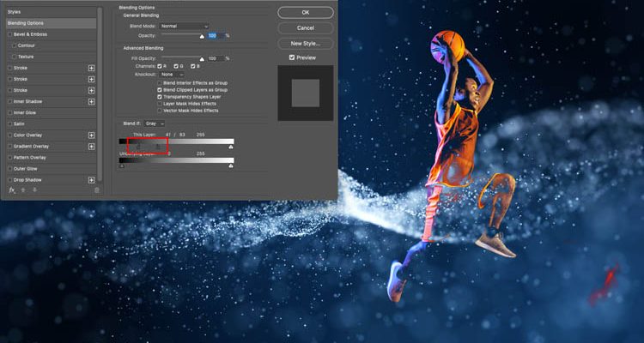The height and width of the screenshot is (343, 644).
Task: Open the Pattern Overlay settings row
Action: [52, 158]
